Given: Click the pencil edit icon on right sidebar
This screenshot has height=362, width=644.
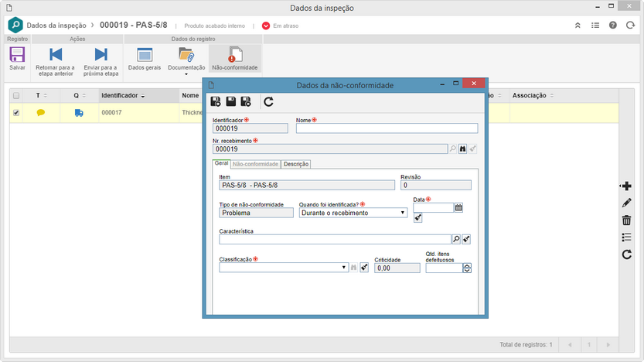Looking at the screenshot, I should [x=626, y=203].
